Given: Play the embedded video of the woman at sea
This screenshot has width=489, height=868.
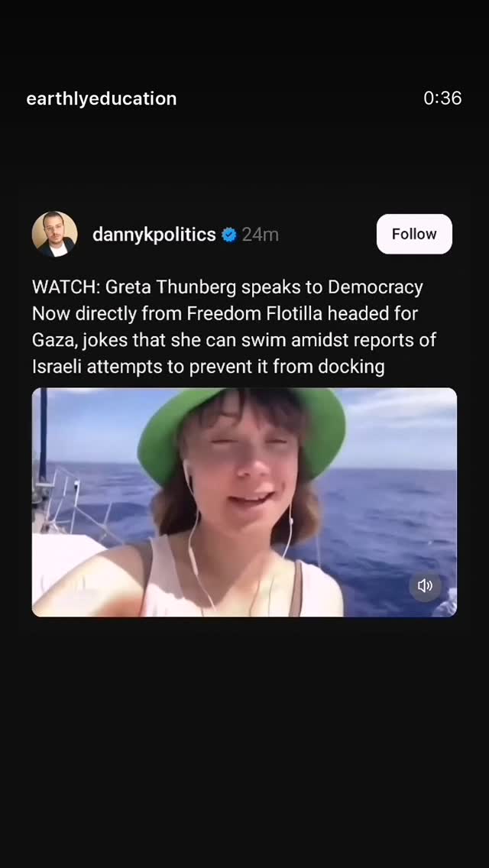Looking at the screenshot, I should (x=244, y=502).
